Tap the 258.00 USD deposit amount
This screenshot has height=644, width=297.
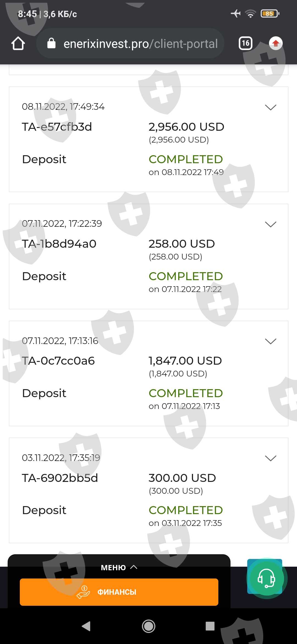(x=182, y=244)
